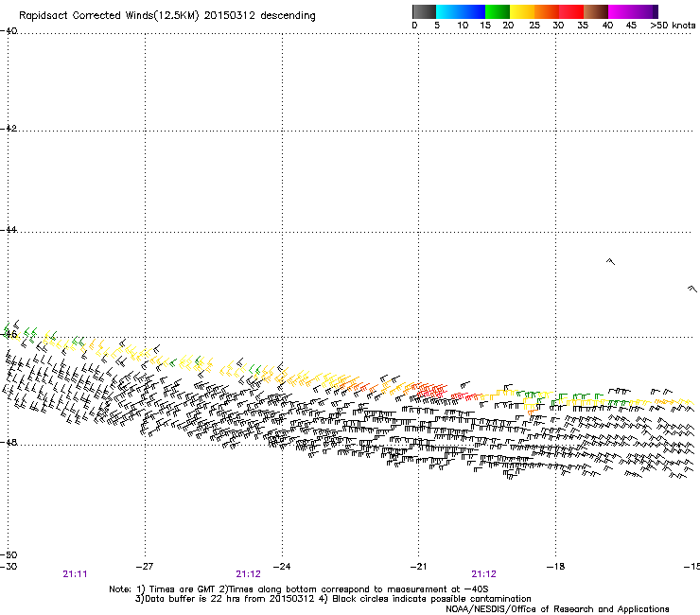Viewport: 700px width, 615px height.
Task: Click the longitude label -18
Action: pos(556,567)
